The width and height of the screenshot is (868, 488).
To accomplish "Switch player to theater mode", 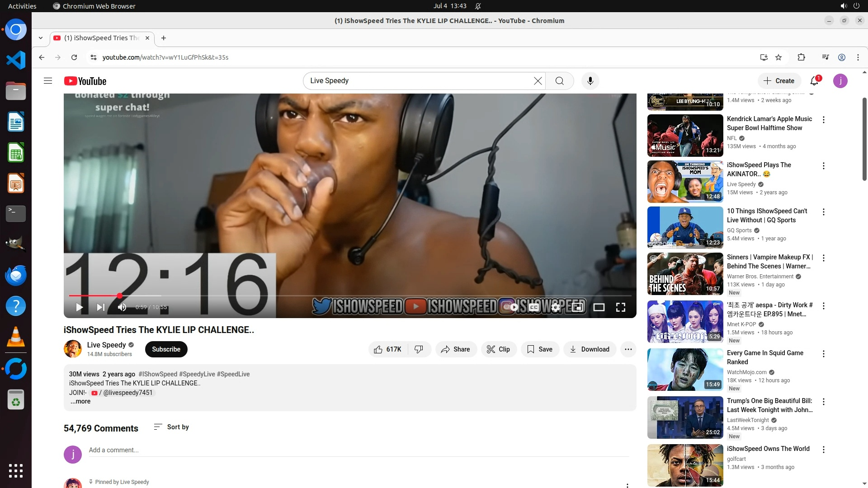I will coord(599,307).
